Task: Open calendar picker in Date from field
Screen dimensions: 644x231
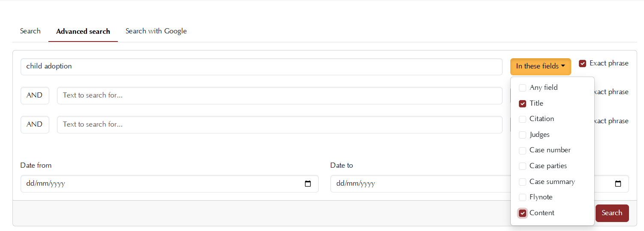Action: [308, 184]
